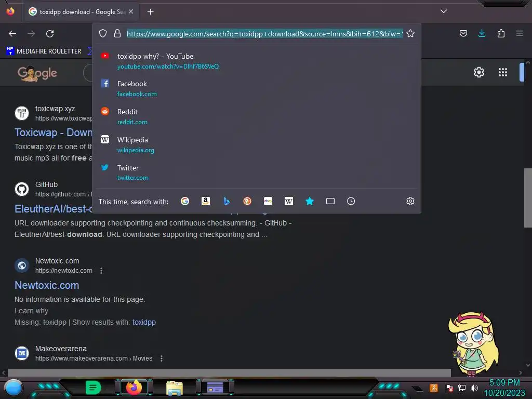Select the Twitter suggestion
This screenshot has height=399, width=532.
coord(257,172)
